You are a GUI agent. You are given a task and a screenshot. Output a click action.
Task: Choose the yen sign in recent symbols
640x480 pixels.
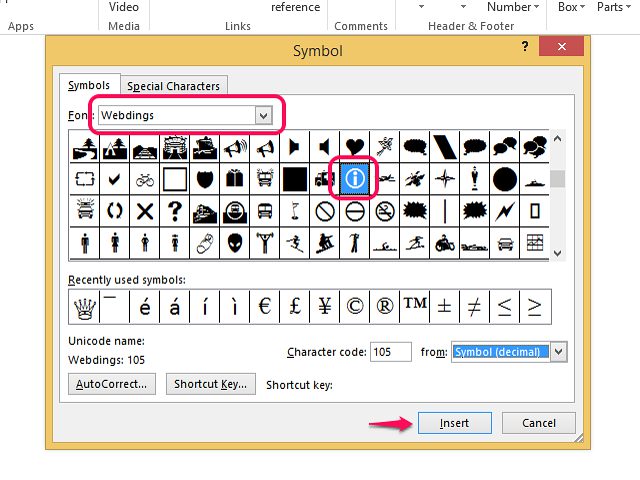(x=325, y=307)
